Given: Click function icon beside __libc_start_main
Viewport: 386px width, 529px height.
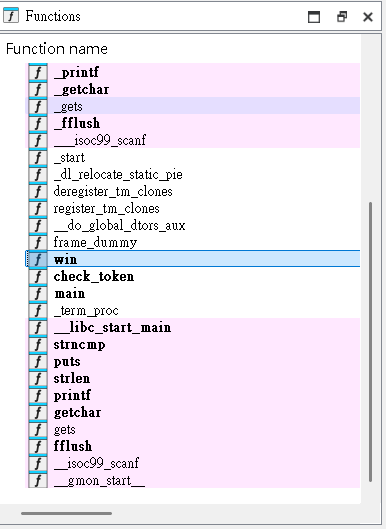Looking at the screenshot, I should [38, 327].
